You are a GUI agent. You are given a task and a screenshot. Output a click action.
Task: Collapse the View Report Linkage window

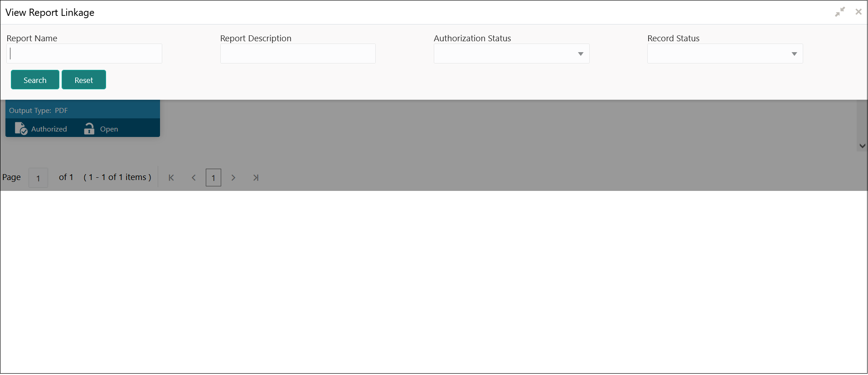(x=840, y=12)
